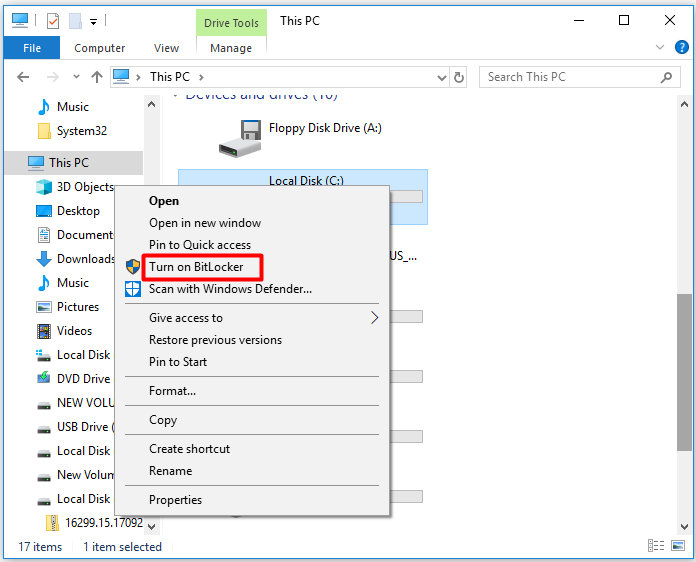Collapse the Devices and drives group header
This screenshot has height=562, width=696.
coord(176,96)
